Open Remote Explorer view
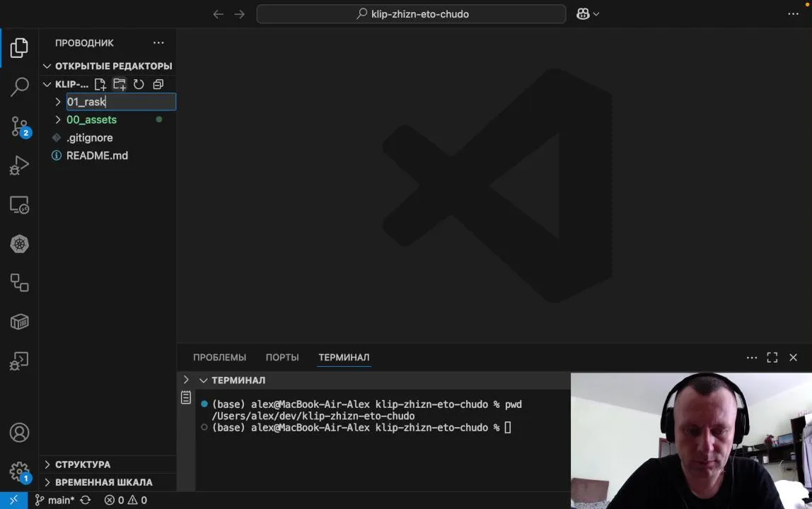812x509 pixels. click(19, 205)
